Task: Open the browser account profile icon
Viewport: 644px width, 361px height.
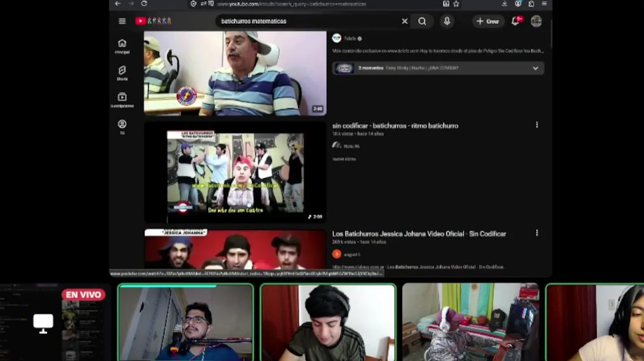Action: tap(518, 4)
